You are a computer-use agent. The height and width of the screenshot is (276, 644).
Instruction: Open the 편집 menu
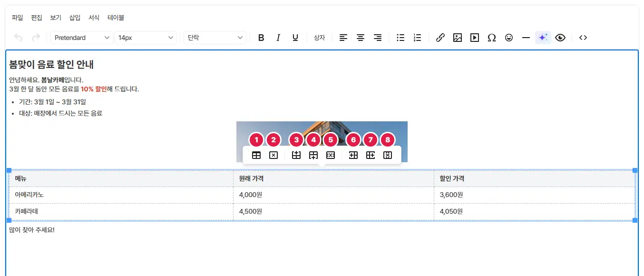click(37, 18)
